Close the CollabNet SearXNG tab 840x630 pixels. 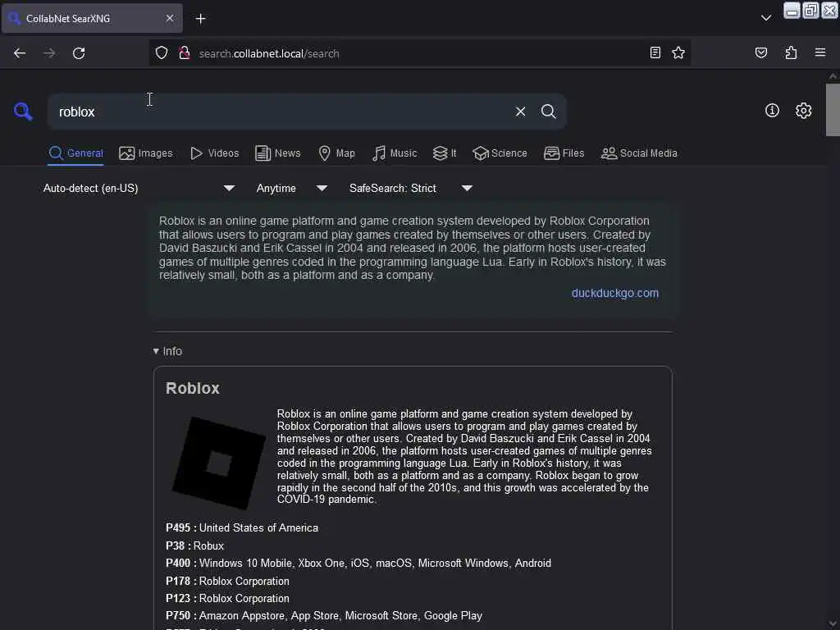pos(169,18)
